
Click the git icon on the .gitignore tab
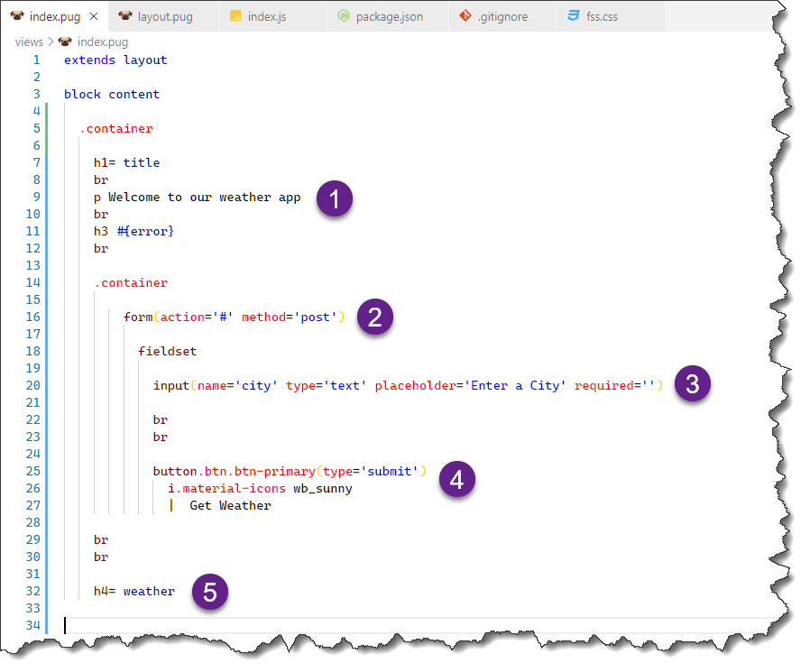(x=465, y=16)
